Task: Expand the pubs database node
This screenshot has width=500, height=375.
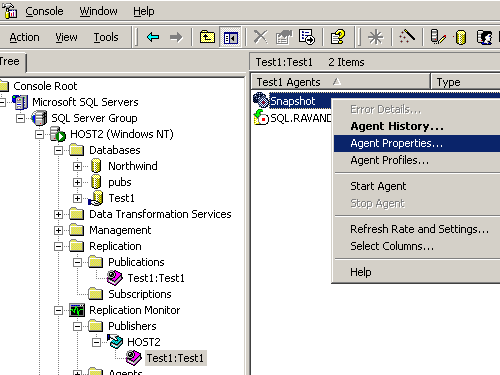Action: [x=77, y=182]
